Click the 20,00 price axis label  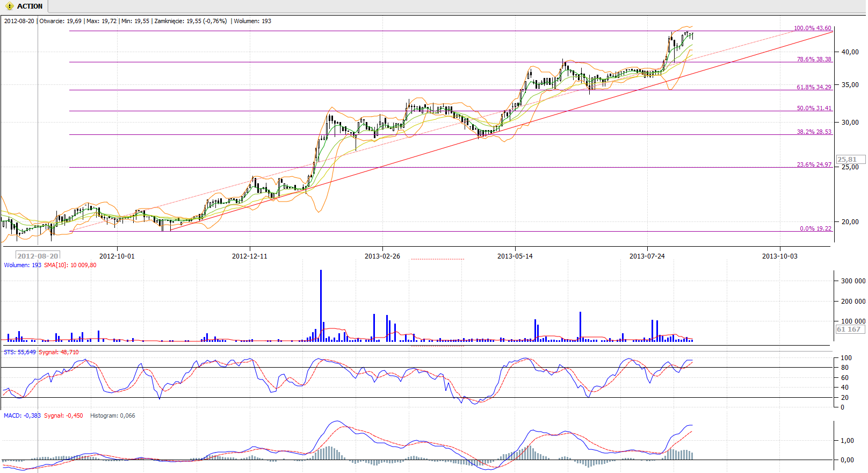point(850,222)
